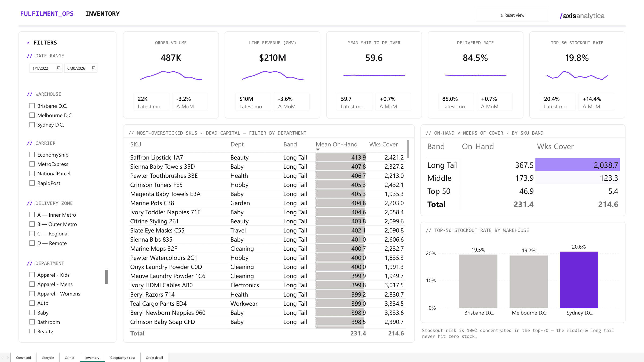Check the MetroExpress carrier filter
The height and width of the screenshot is (362, 644).
(x=32, y=164)
